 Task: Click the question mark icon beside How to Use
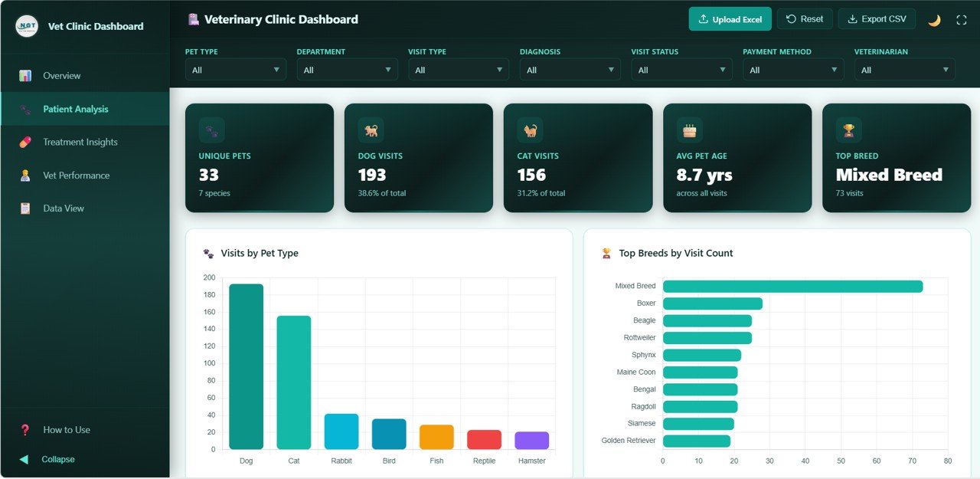(23, 429)
